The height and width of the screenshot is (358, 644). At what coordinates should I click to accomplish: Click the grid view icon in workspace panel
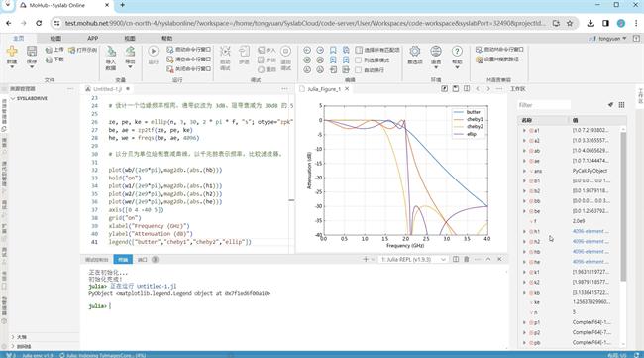(x=621, y=105)
